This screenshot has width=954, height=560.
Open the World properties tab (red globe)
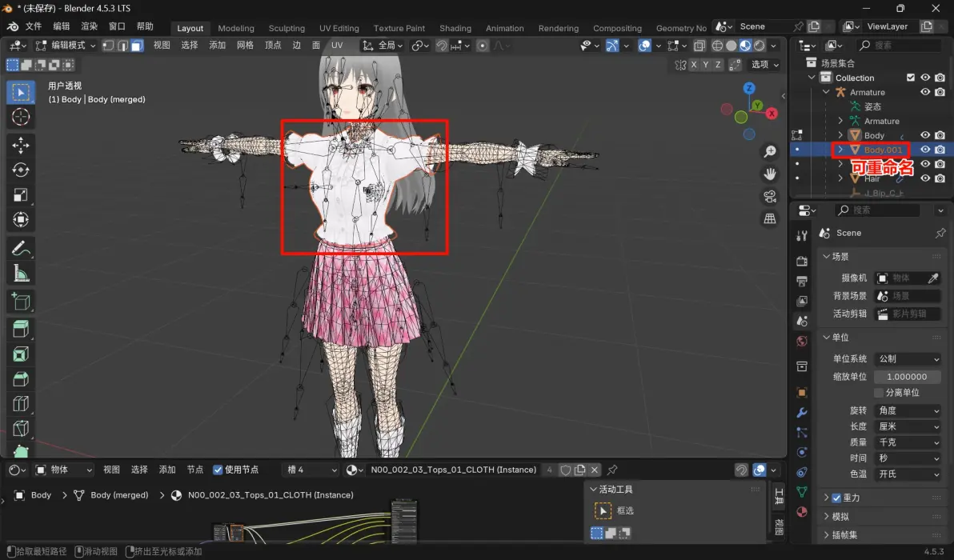[802, 341]
